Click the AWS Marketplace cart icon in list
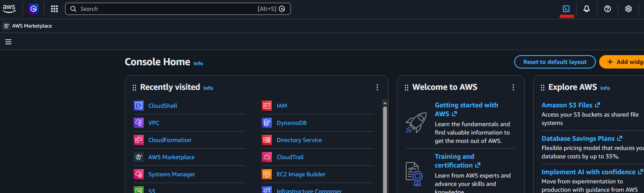The height and width of the screenshot is (193, 644). tap(139, 157)
